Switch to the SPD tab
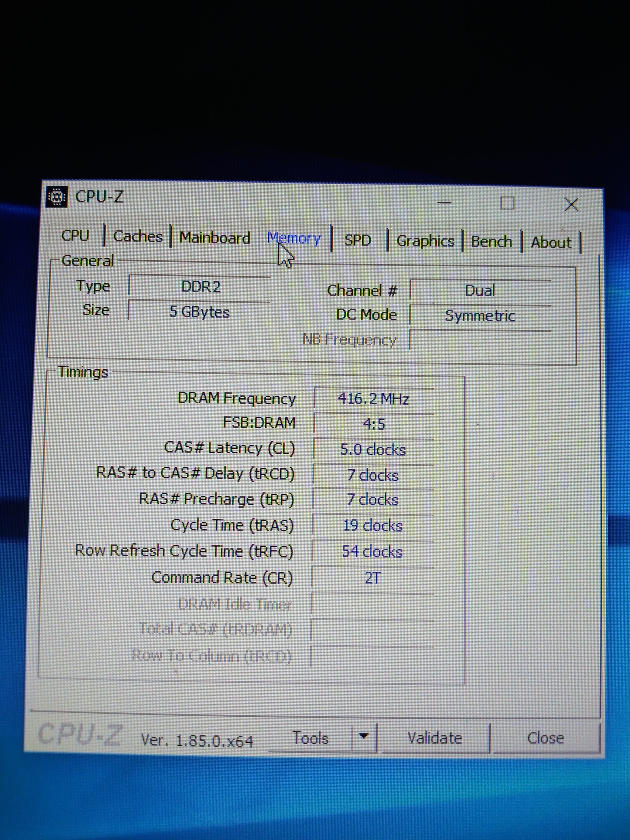Image resolution: width=630 pixels, height=840 pixels. [357, 240]
